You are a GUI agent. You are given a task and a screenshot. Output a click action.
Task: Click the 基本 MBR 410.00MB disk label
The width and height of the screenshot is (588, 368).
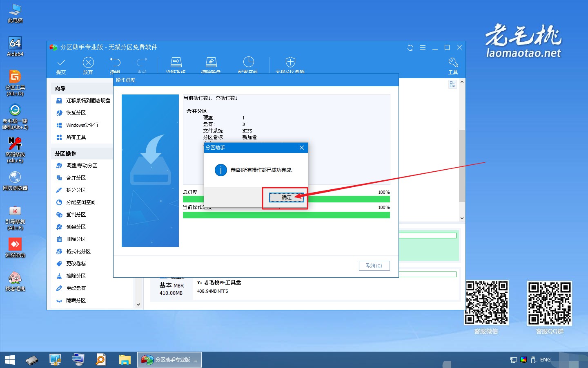171,289
